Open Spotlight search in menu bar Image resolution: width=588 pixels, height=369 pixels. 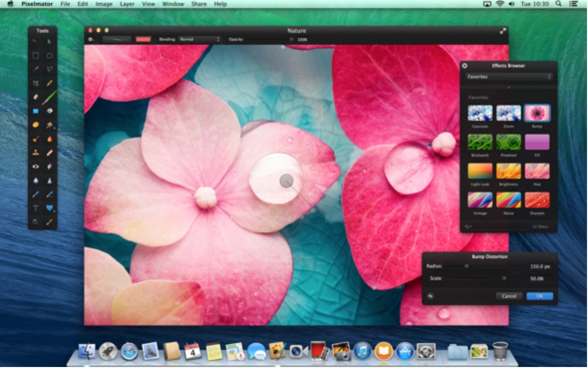click(559, 4)
